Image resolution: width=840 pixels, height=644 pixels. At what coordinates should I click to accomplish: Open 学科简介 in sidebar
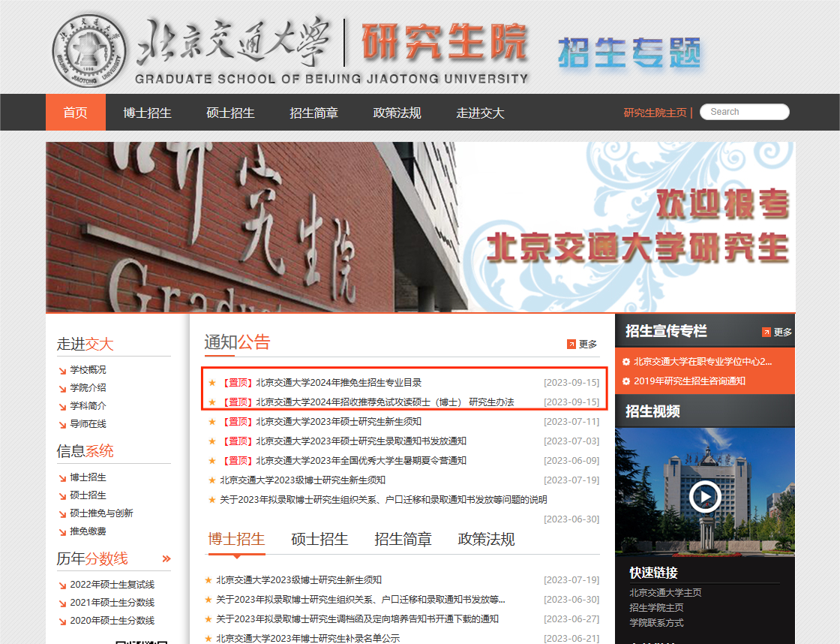point(88,406)
